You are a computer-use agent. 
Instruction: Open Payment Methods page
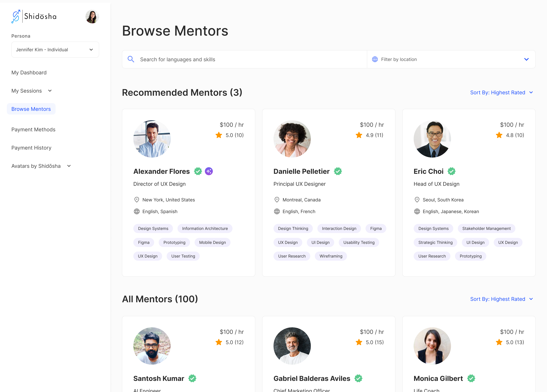tap(33, 129)
